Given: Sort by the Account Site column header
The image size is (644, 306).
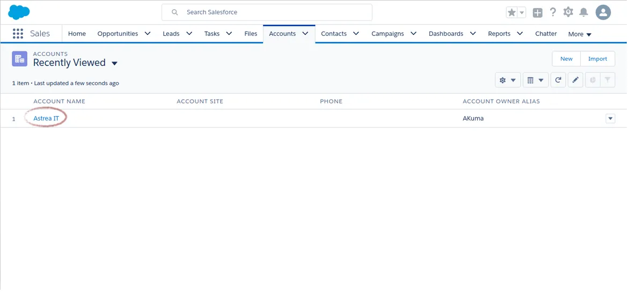Looking at the screenshot, I should pos(200,101).
